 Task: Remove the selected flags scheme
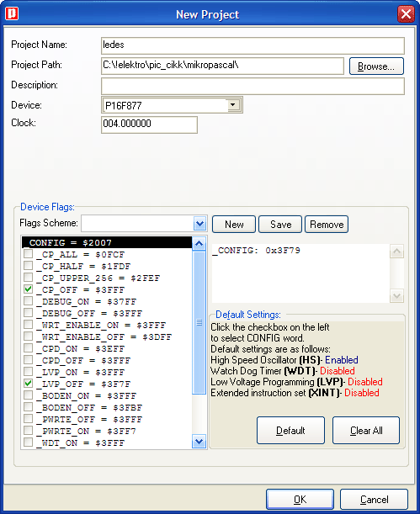[327, 225]
